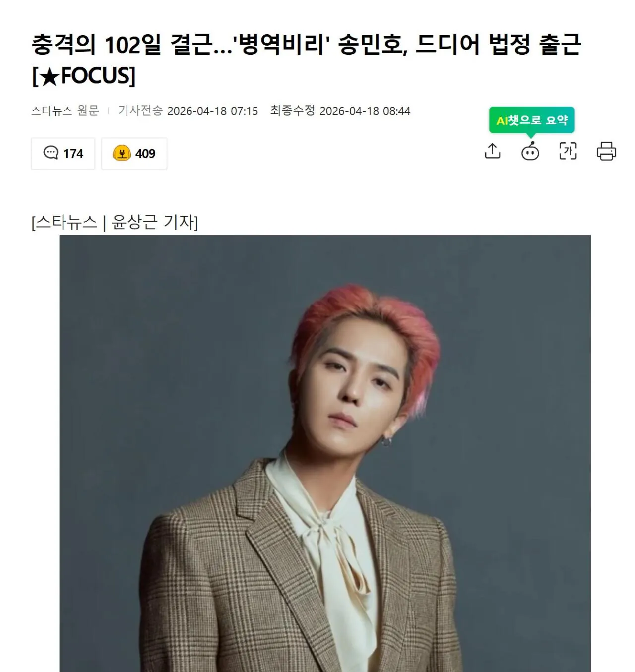635x672 pixels.
Task: Click the yellow reaction emoji icon
Action: click(x=122, y=153)
